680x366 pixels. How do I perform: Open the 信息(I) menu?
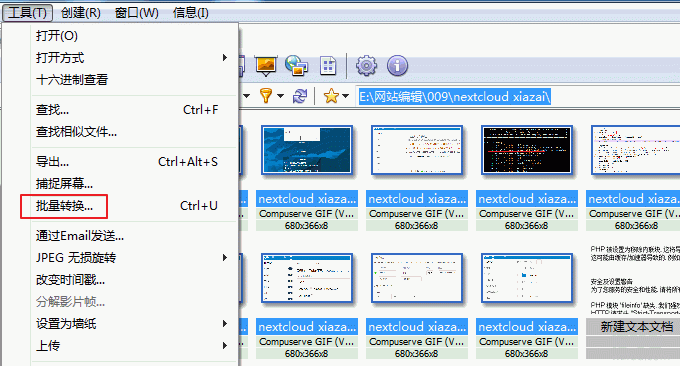[x=191, y=13]
